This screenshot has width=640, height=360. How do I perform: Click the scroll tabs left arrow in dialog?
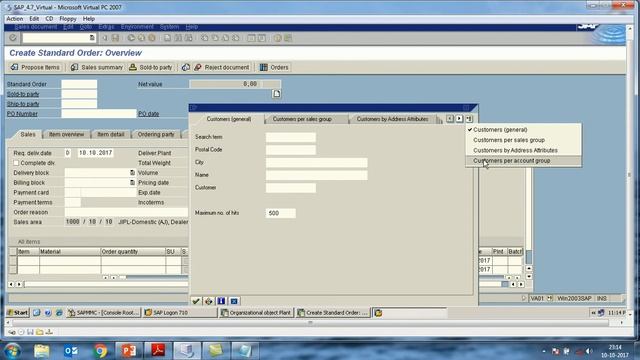tap(450, 119)
